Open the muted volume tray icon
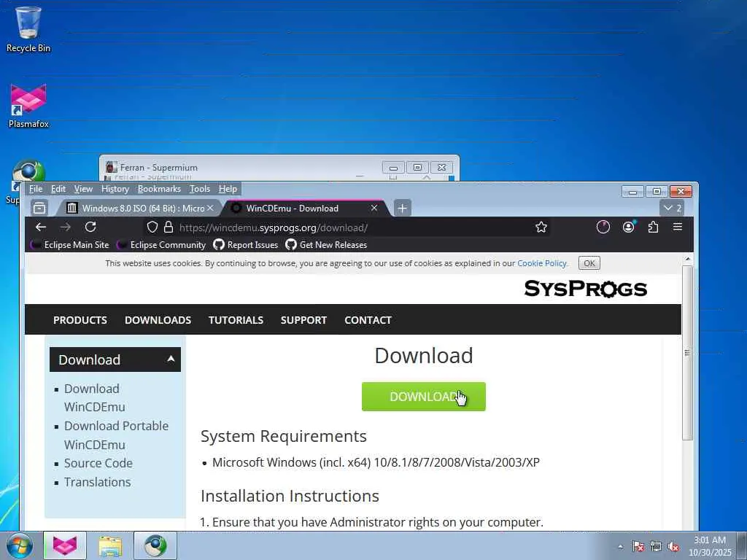 673,547
